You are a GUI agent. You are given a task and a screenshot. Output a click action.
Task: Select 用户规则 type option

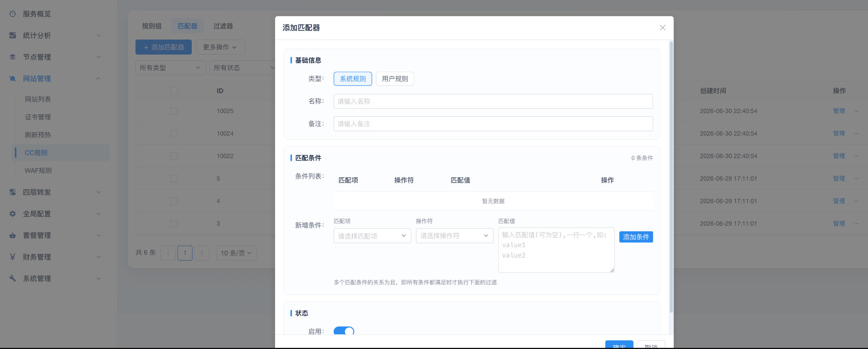pyautogui.click(x=395, y=79)
